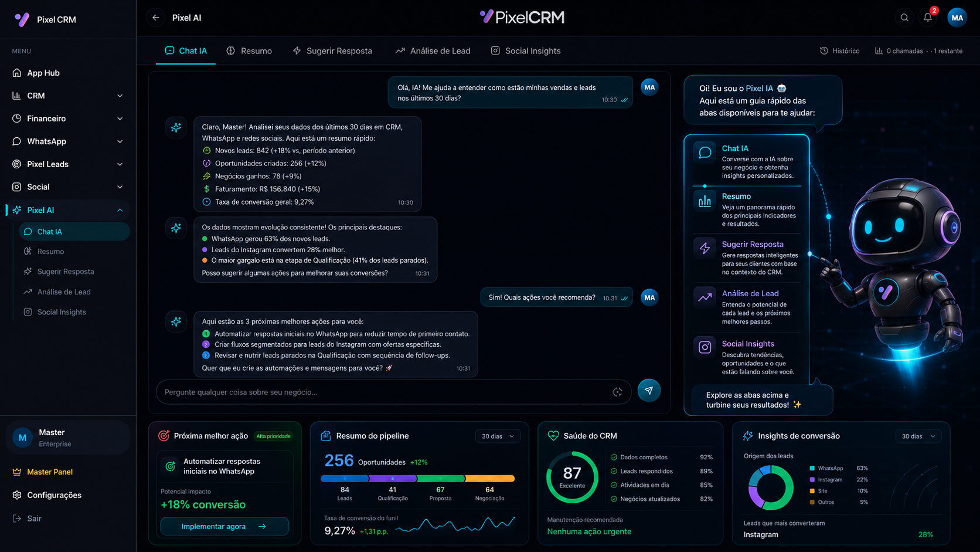Open the notifications bell

pos(928,18)
